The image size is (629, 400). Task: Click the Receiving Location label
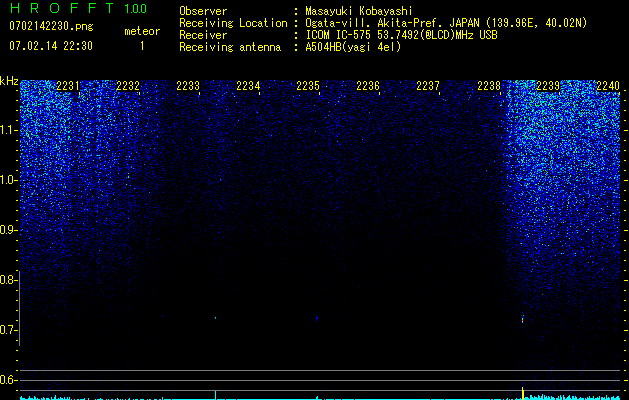(233, 23)
